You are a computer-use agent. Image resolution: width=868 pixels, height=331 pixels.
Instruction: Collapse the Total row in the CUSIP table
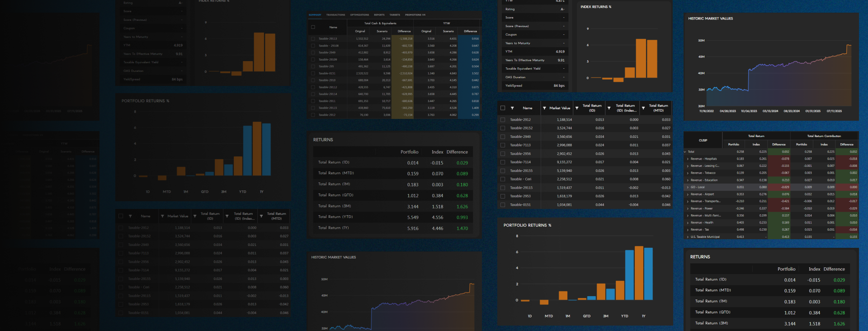(685, 152)
